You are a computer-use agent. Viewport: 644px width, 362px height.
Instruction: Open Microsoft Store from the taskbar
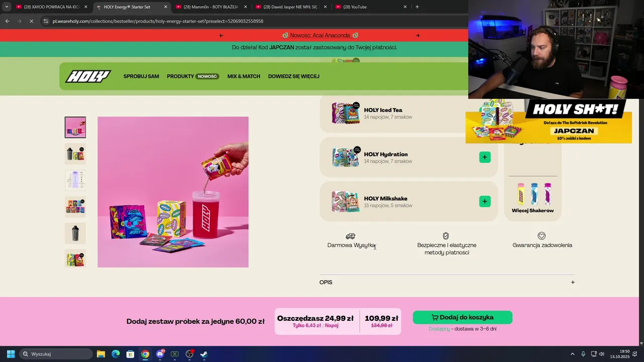point(130,354)
